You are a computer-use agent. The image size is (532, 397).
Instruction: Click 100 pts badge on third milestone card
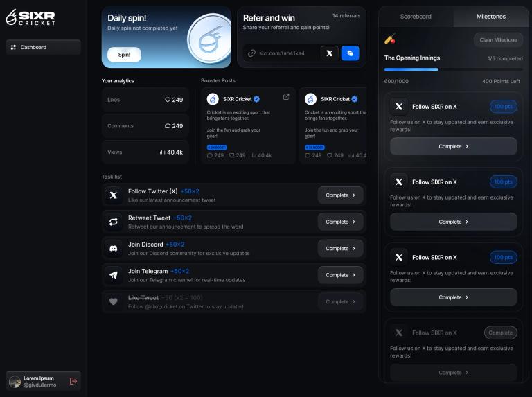[x=503, y=257]
